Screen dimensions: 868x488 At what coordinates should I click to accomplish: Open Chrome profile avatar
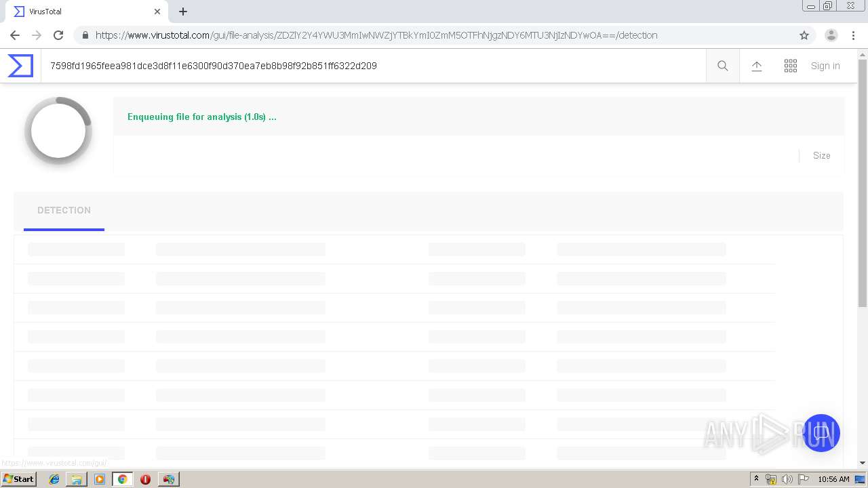tap(831, 35)
